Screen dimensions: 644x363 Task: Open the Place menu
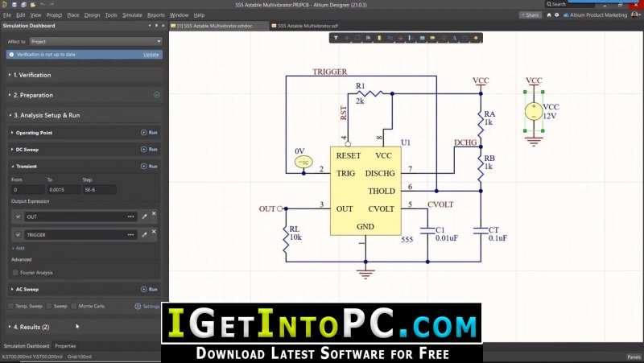[73, 14]
